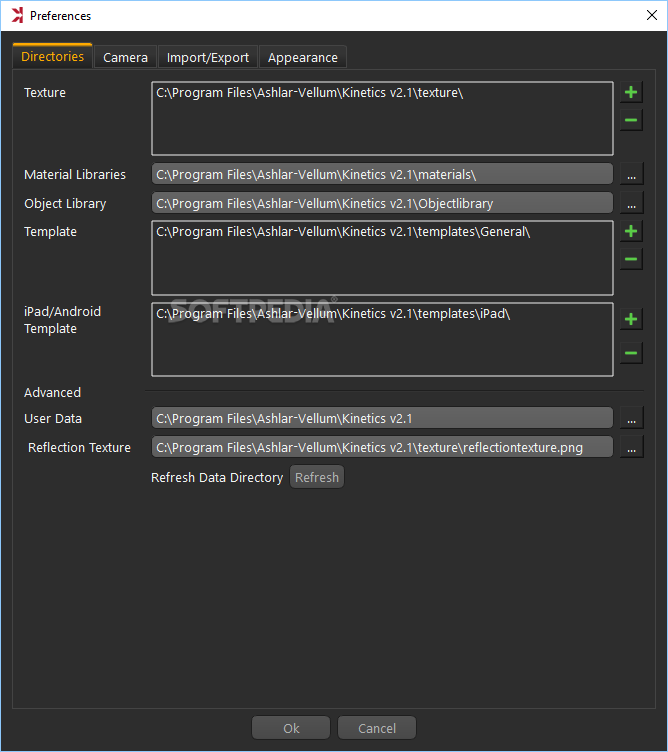
Task: Switch to the Directories tab
Action: (52, 57)
